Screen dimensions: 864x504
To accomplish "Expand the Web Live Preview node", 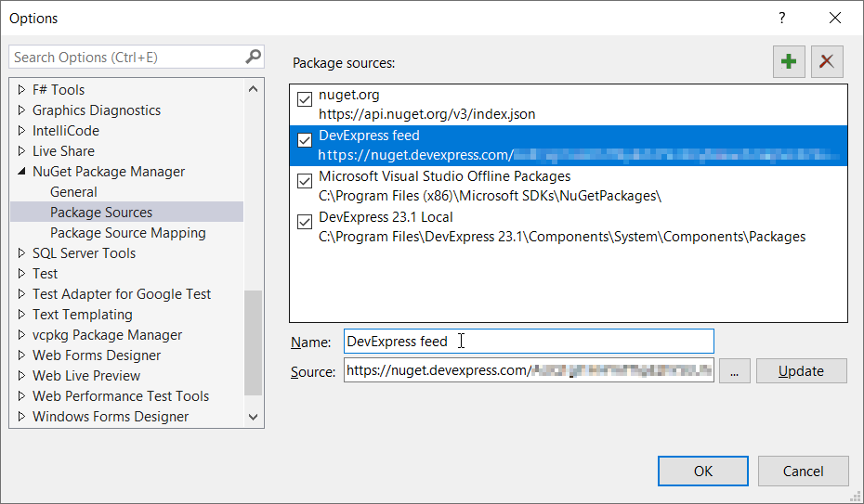I will click(21, 375).
